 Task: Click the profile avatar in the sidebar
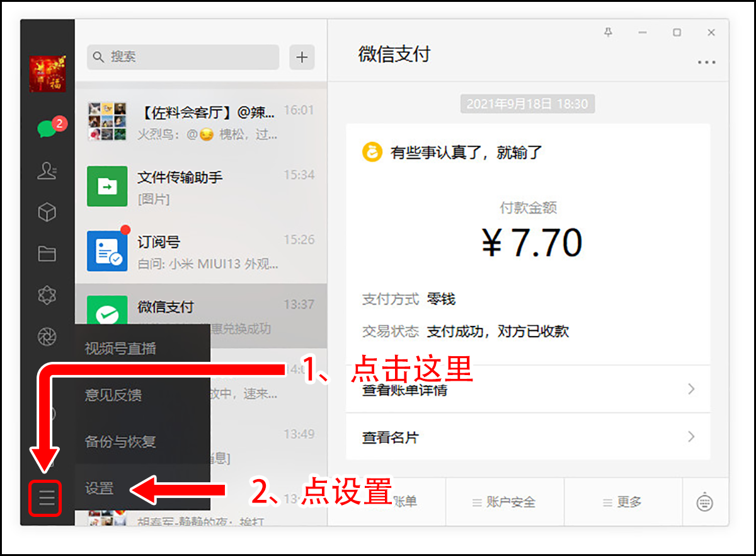[x=47, y=74]
